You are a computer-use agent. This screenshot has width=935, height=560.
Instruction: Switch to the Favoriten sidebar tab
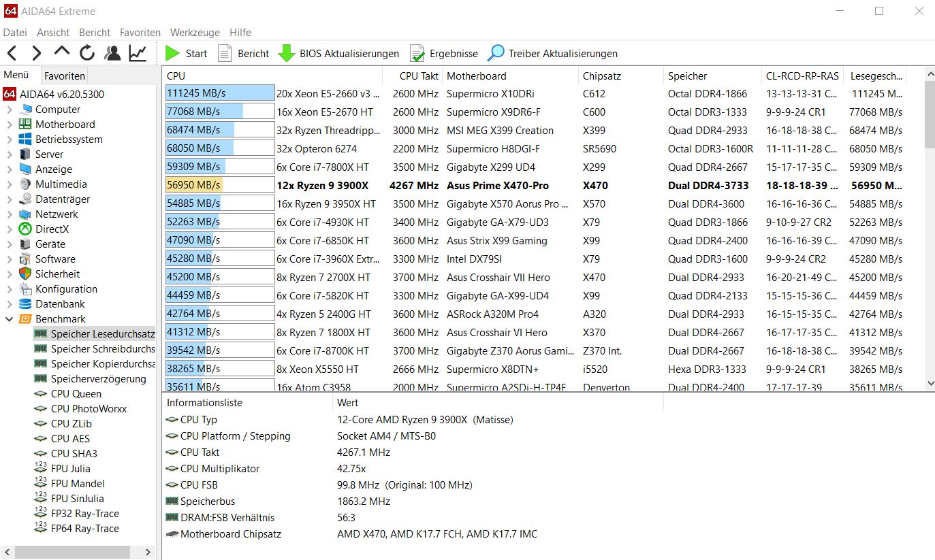(65, 76)
